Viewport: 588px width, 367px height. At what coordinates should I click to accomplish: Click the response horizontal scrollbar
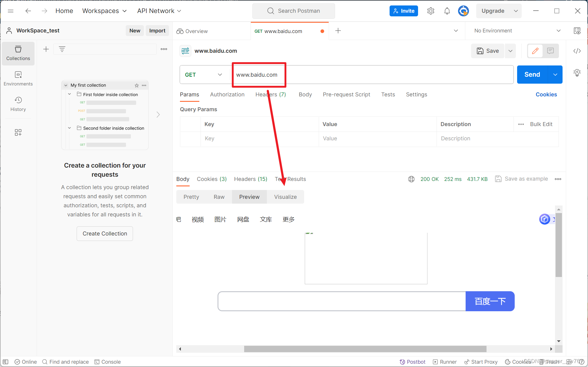(365, 349)
